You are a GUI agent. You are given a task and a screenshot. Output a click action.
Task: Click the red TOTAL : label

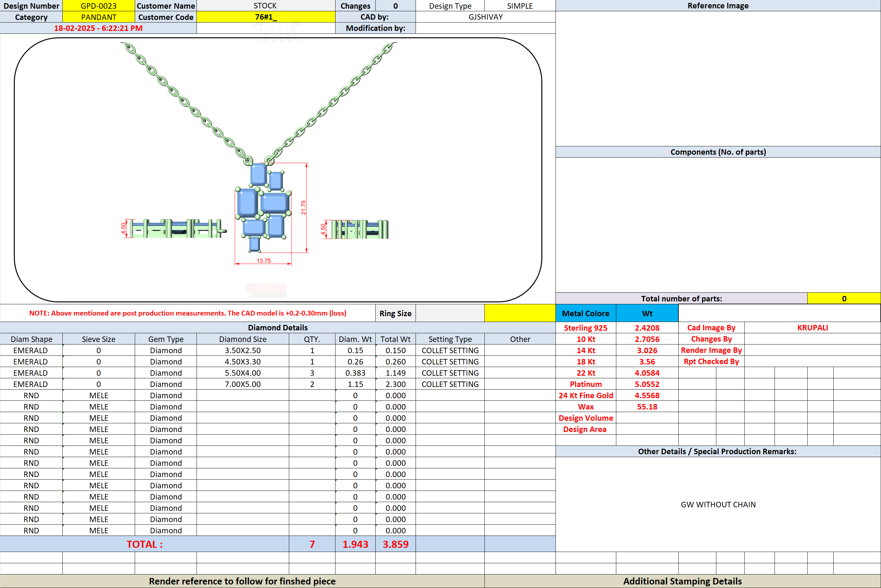pos(144,544)
